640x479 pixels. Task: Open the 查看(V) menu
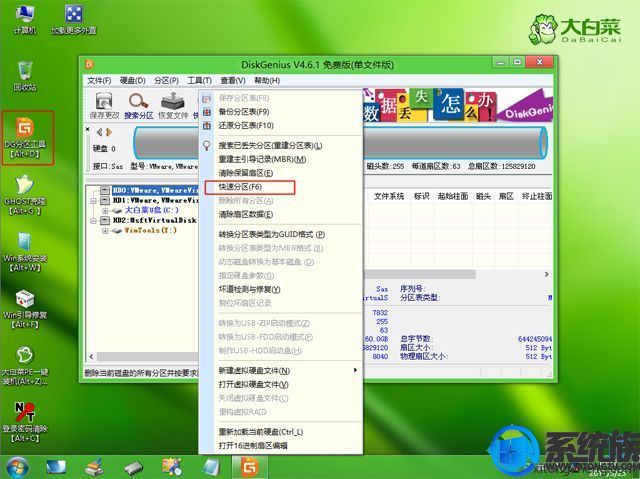(x=233, y=80)
